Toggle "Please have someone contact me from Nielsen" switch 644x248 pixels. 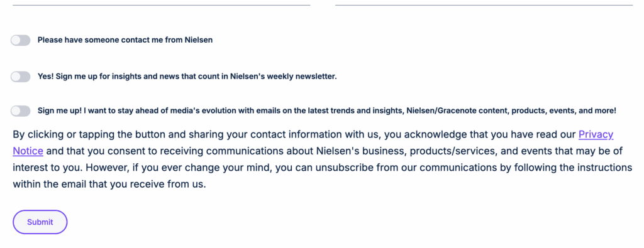(x=21, y=40)
